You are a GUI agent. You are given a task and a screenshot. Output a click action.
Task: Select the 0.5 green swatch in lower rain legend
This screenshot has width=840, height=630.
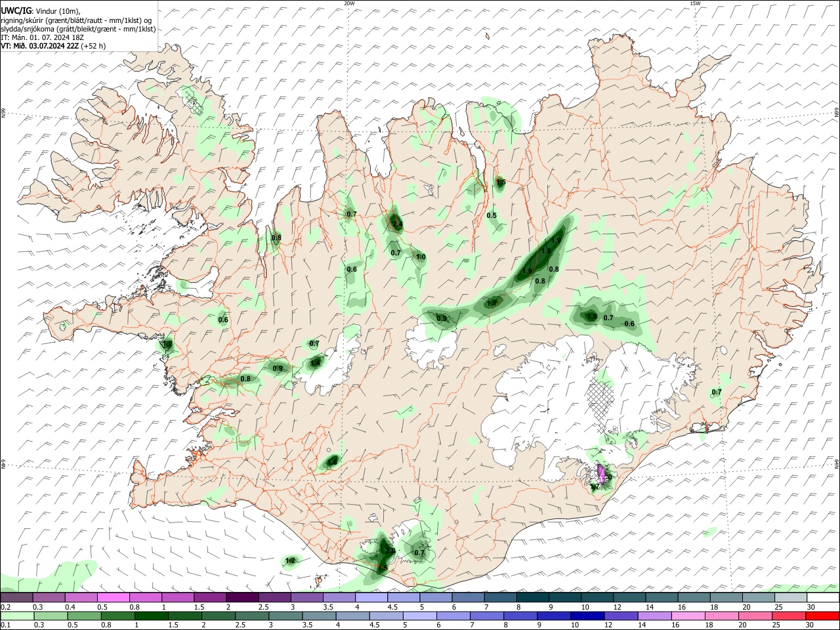point(84,616)
